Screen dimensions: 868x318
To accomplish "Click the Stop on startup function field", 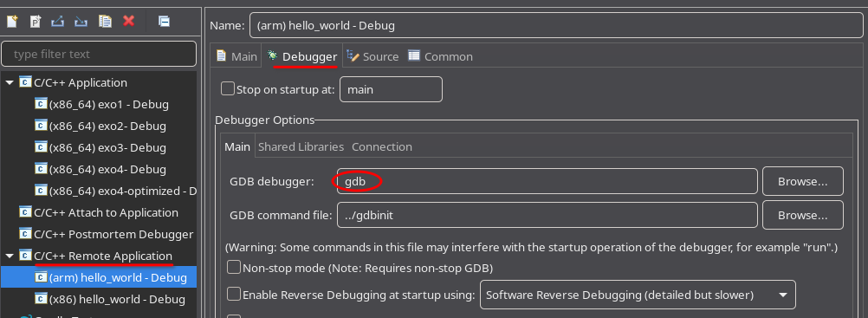I will (x=391, y=89).
